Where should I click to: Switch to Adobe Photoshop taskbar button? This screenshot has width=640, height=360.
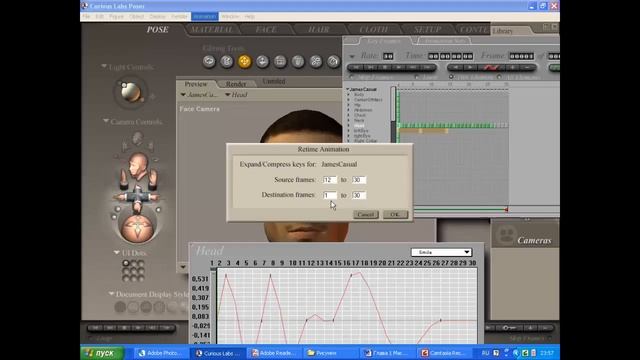pos(160,353)
